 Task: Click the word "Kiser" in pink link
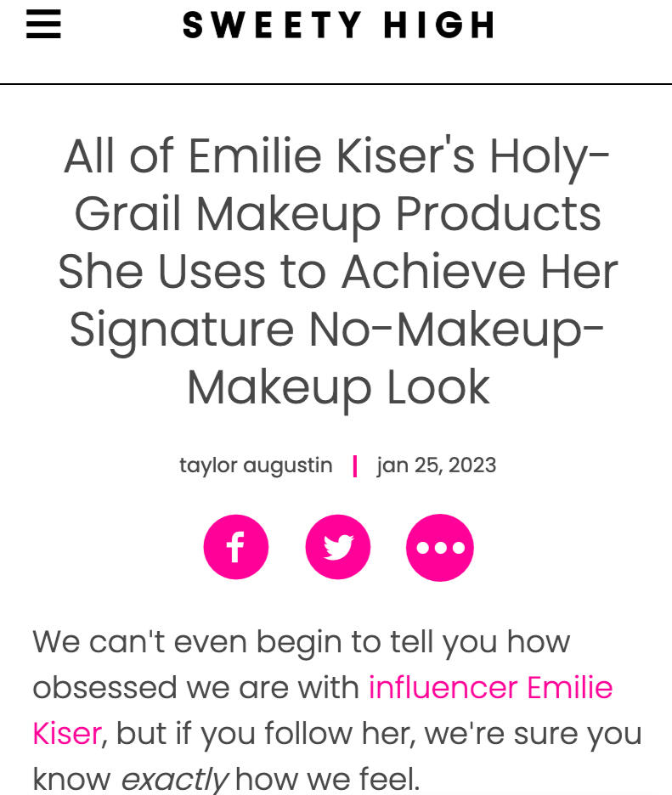point(66,733)
